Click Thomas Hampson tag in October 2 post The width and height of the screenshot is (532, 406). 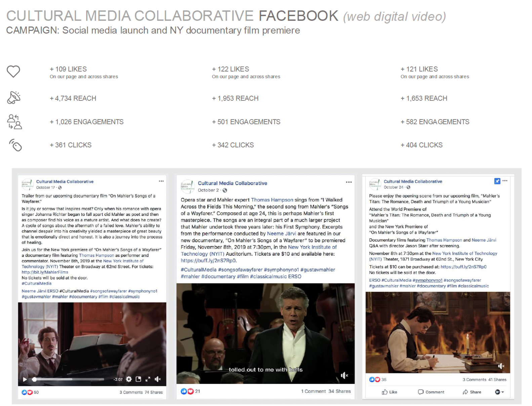coord(272,200)
